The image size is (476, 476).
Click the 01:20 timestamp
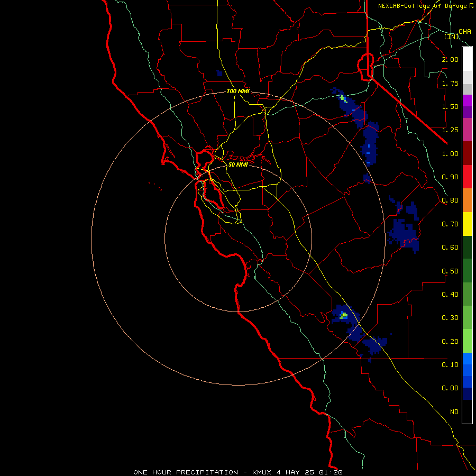(331, 472)
